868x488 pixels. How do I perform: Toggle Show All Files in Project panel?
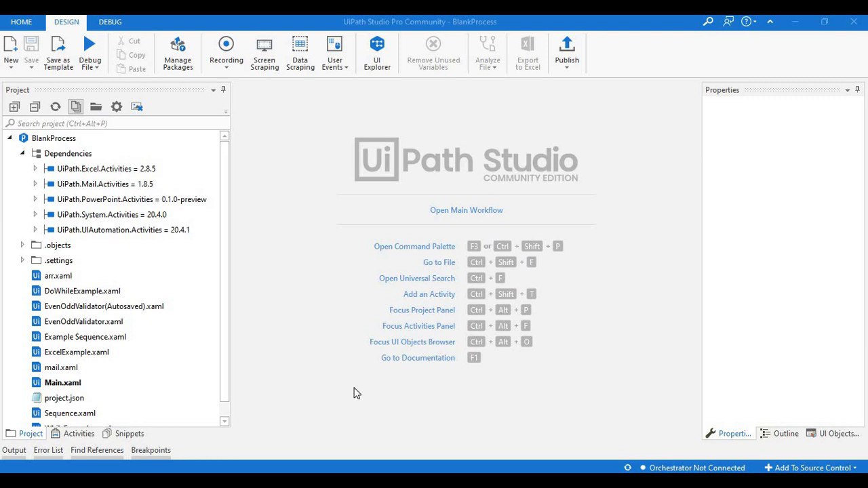click(75, 106)
